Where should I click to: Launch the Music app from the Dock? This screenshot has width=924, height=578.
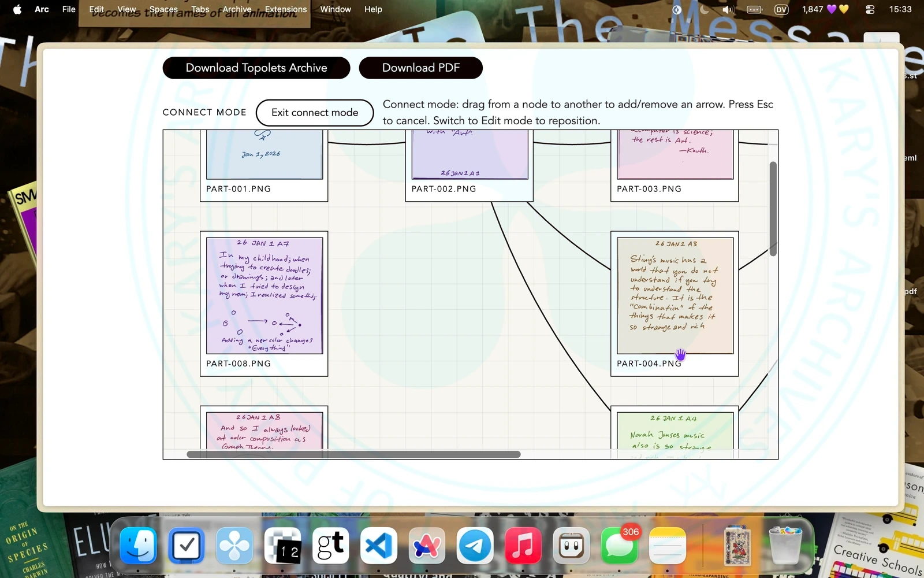[x=523, y=546]
